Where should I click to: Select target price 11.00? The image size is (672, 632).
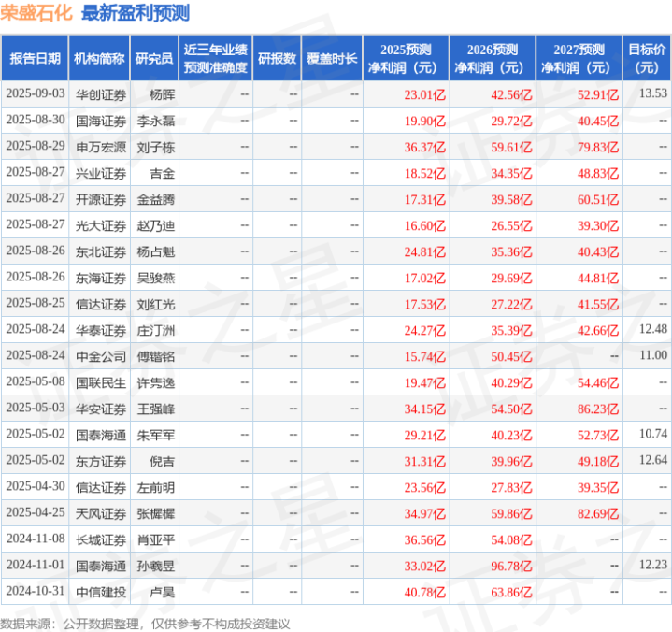coord(653,355)
